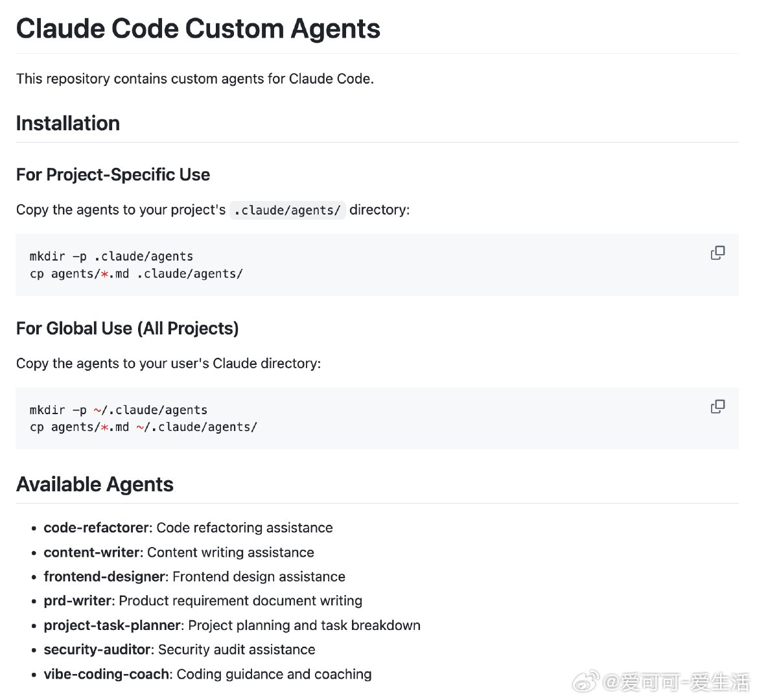The width and height of the screenshot is (757, 700).
Task: Click the line 'cp agents/*.md ~/.claude/agents/'
Action: (x=144, y=427)
